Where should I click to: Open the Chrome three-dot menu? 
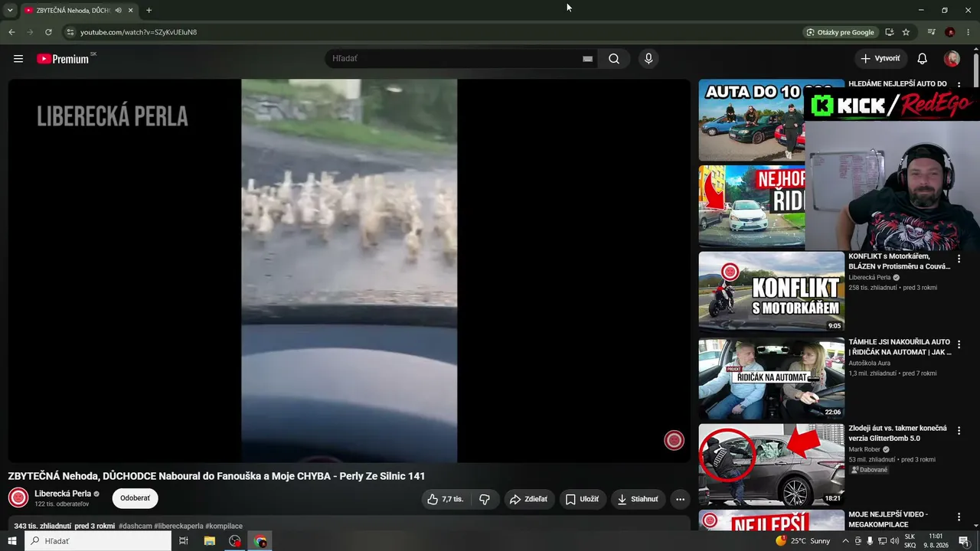click(x=969, y=32)
